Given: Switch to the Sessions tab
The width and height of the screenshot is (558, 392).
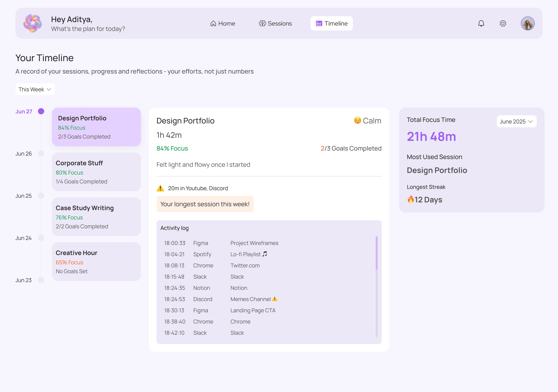Looking at the screenshot, I should point(275,24).
